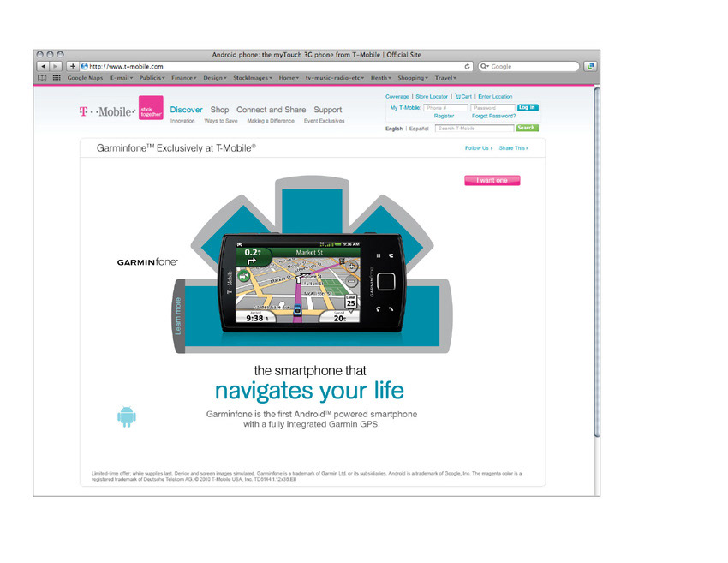The image size is (728, 563).
Task: Click the vertical page scrollbar
Action: [597, 261]
